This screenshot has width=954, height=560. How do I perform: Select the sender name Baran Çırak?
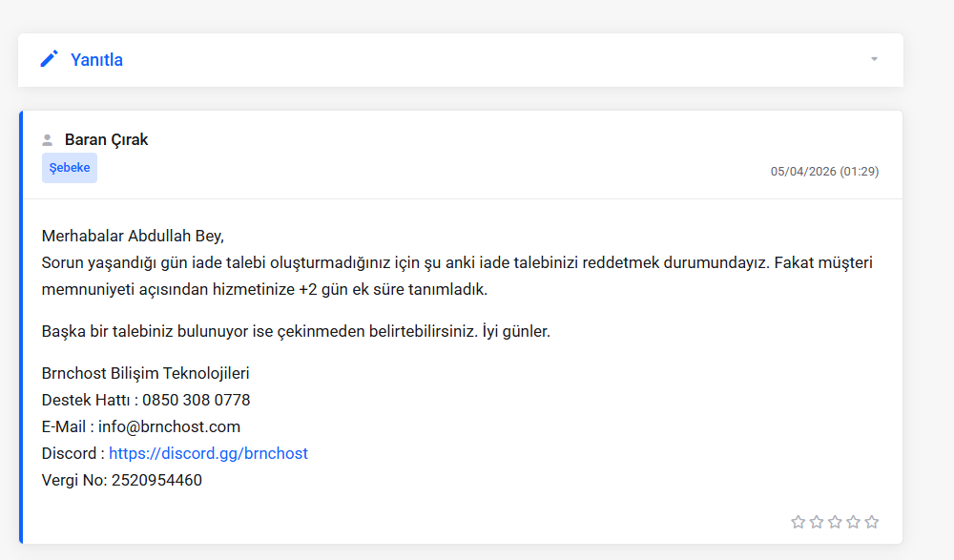(x=107, y=139)
